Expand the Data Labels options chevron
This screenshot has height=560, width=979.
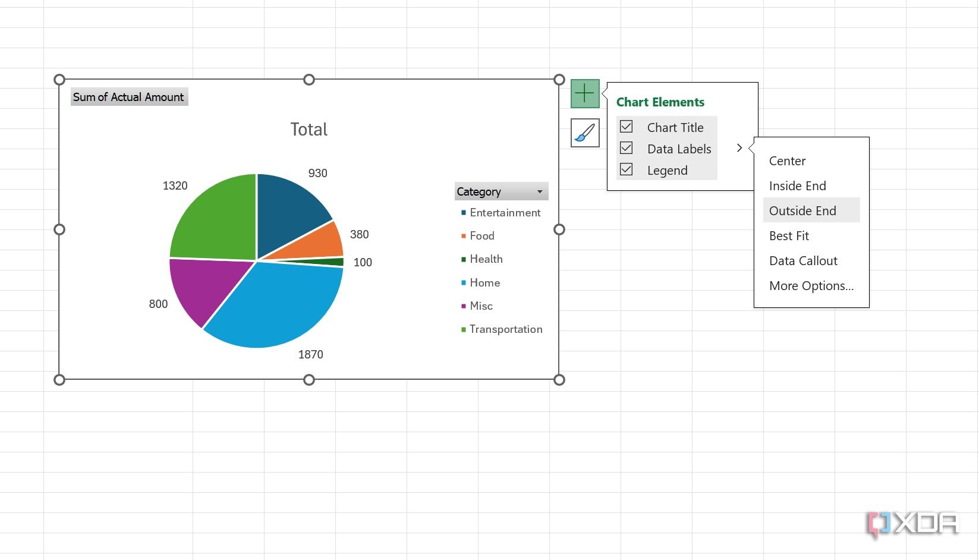coord(739,148)
